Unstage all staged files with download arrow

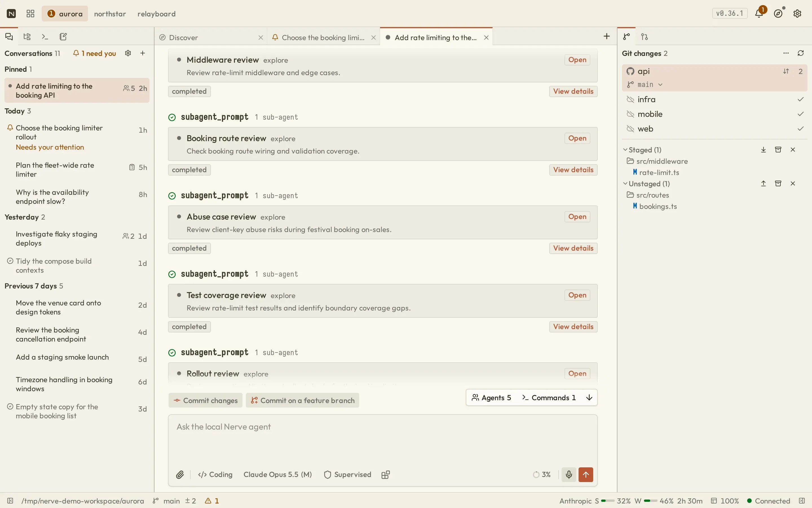[764, 150]
